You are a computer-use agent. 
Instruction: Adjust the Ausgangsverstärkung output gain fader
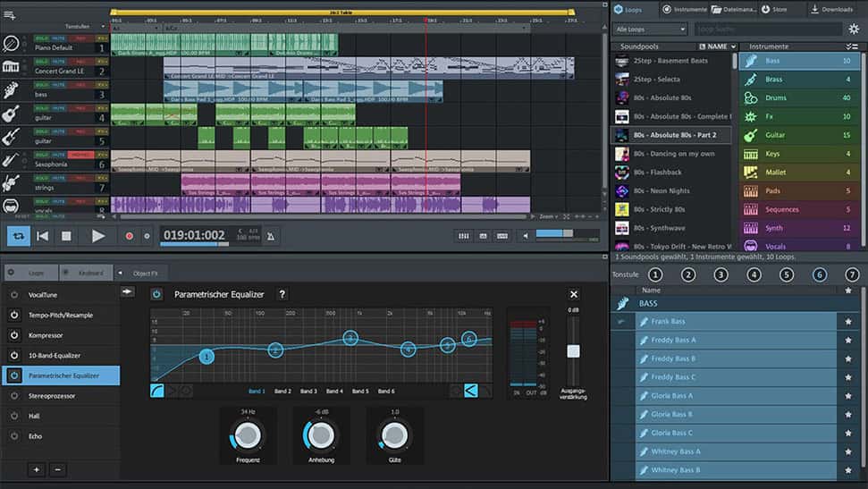click(573, 351)
